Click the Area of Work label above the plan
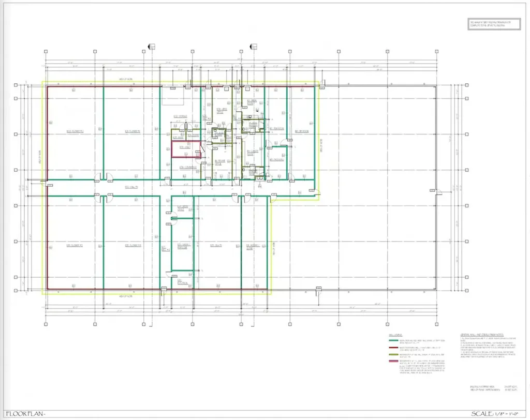The width and height of the screenshot is (530, 420). (126, 80)
